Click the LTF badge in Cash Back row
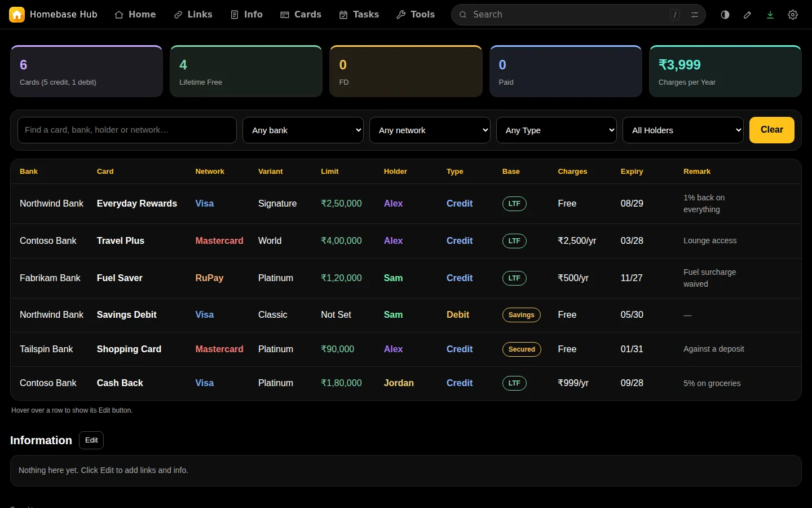The image size is (812, 508). [514, 383]
